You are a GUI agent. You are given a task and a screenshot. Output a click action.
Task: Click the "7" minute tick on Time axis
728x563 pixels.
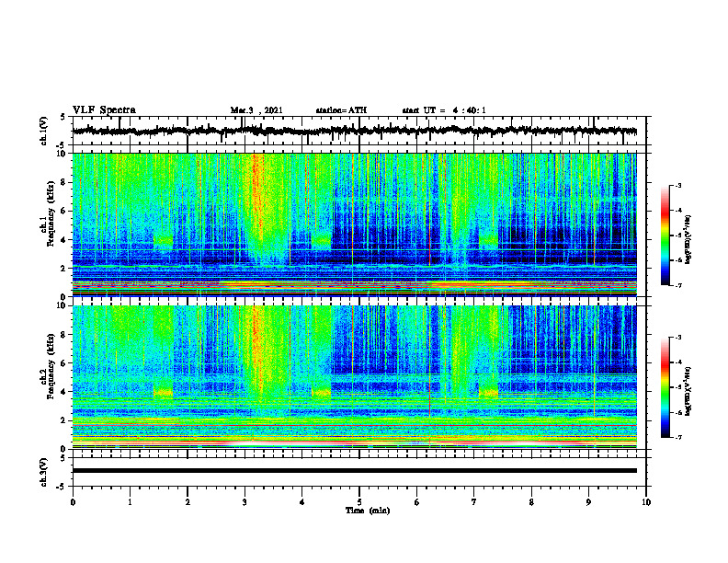474,502
